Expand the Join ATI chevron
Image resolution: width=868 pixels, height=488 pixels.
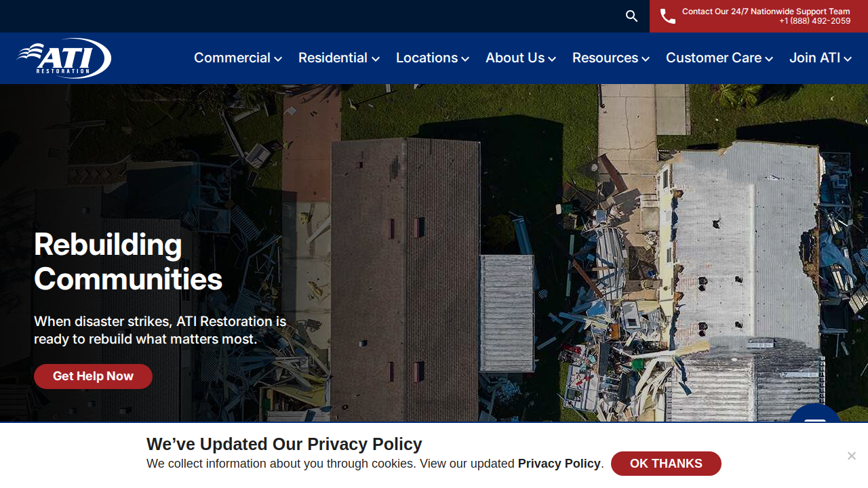point(848,59)
